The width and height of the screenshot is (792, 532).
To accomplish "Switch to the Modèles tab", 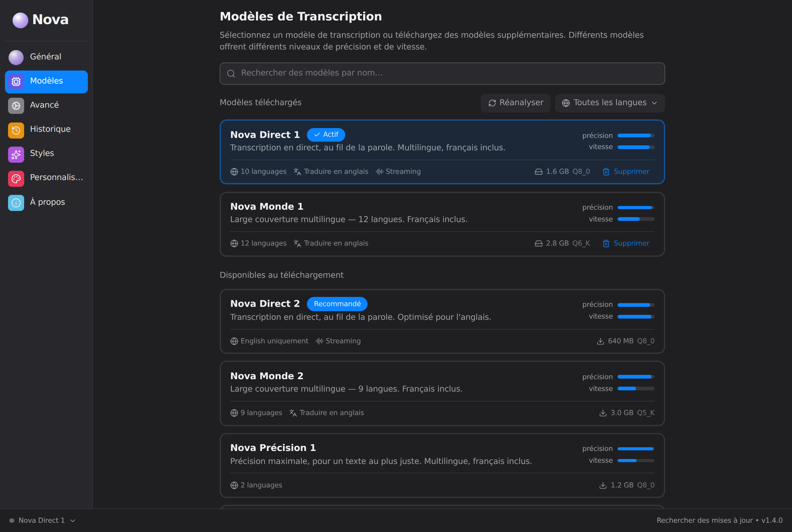I will (46, 81).
